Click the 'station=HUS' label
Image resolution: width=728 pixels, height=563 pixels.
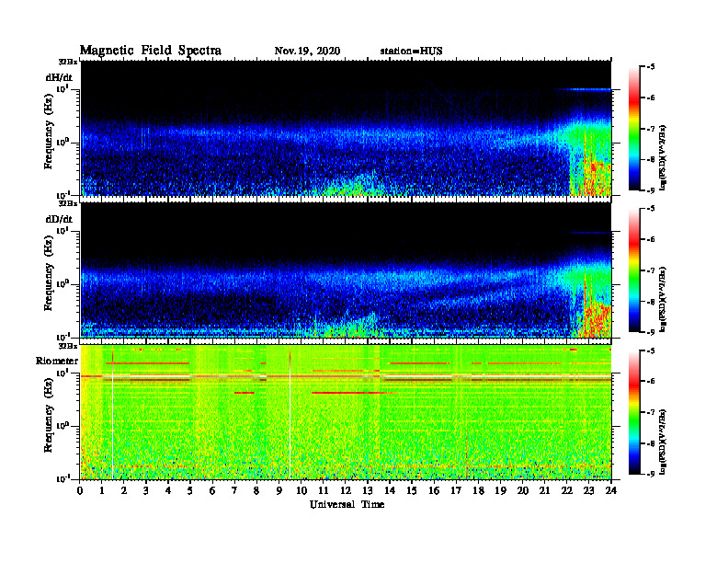tap(411, 52)
